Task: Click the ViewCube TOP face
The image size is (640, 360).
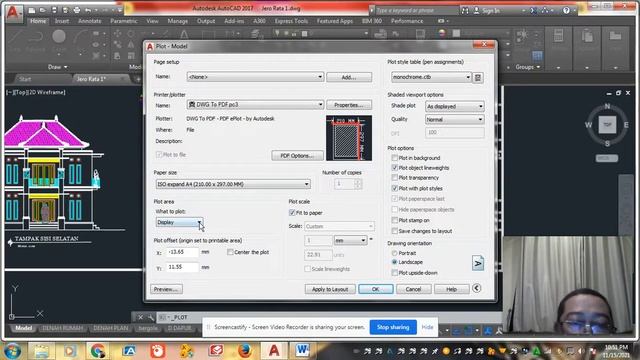Action: 607,125
